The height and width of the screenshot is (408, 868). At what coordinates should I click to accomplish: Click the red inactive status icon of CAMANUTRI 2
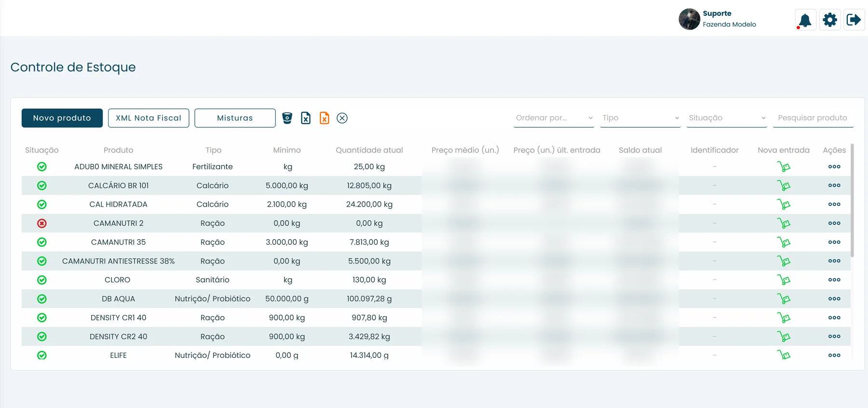[42, 223]
